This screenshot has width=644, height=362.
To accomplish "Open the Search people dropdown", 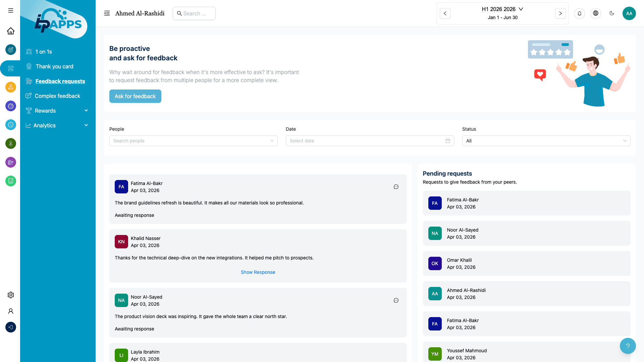I will coord(194,141).
